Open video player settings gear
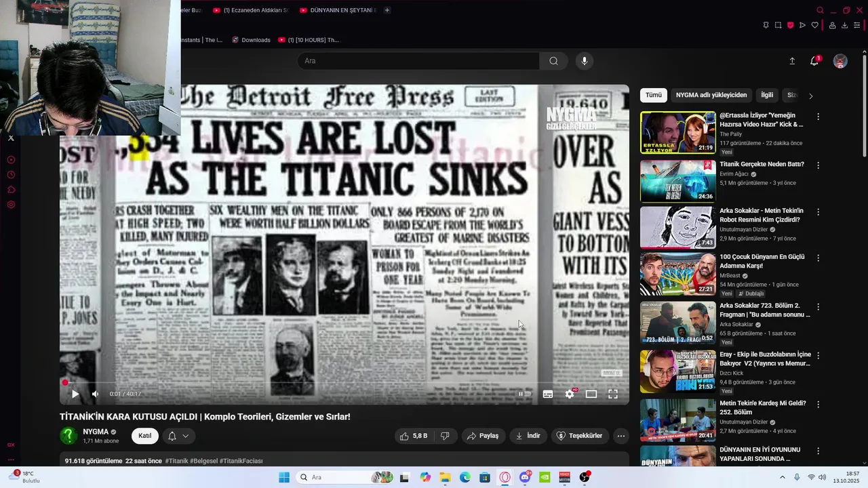 tap(570, 394)
